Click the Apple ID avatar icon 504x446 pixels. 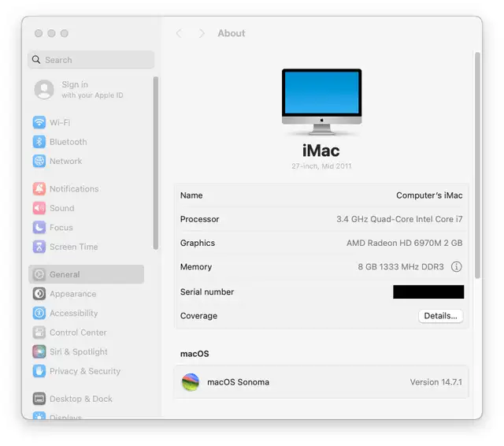[x=44, y=89]
